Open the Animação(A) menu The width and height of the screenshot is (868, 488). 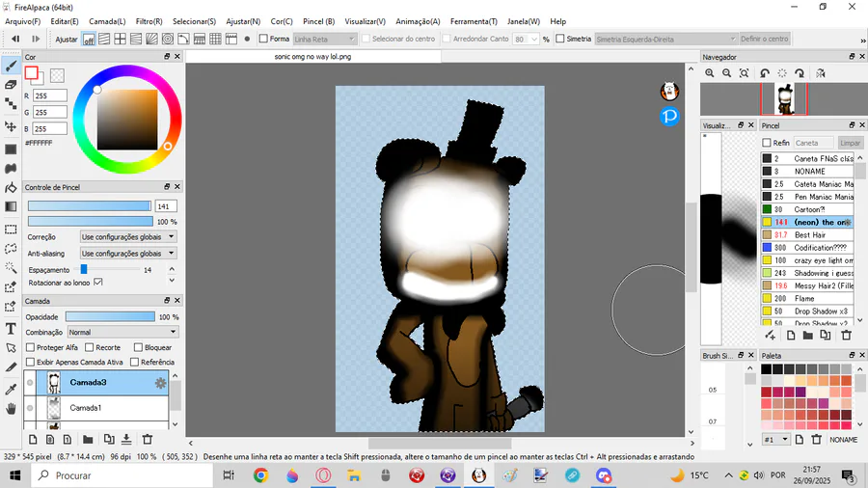click(418, 21)
